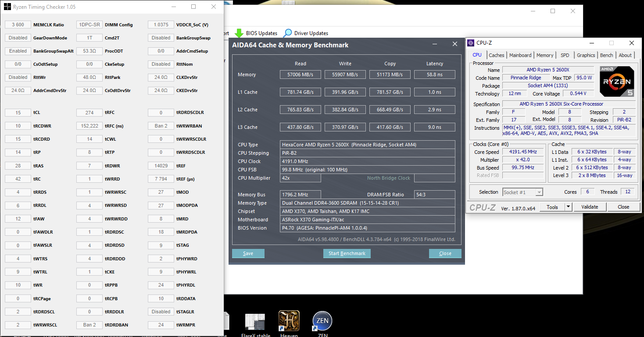Click the tRFC value field 274

(89, 113)
